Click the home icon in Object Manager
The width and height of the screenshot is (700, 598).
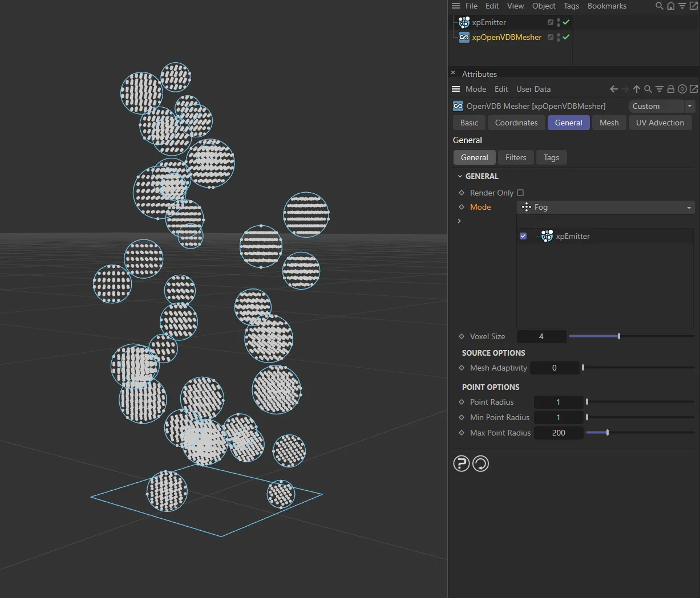(x=671, y=6)
